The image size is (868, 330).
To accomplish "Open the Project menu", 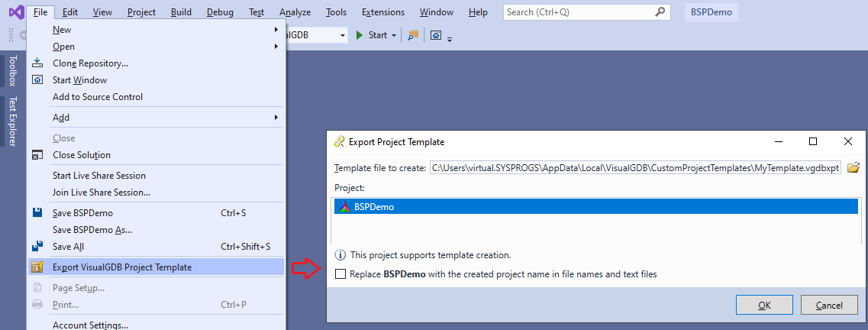I will point(141,11).
